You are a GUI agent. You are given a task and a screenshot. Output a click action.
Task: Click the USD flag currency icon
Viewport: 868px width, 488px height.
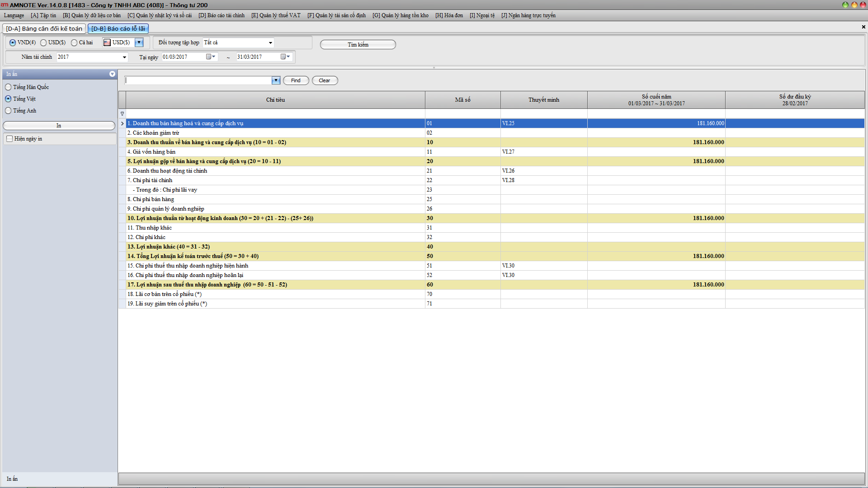(107, 42)
